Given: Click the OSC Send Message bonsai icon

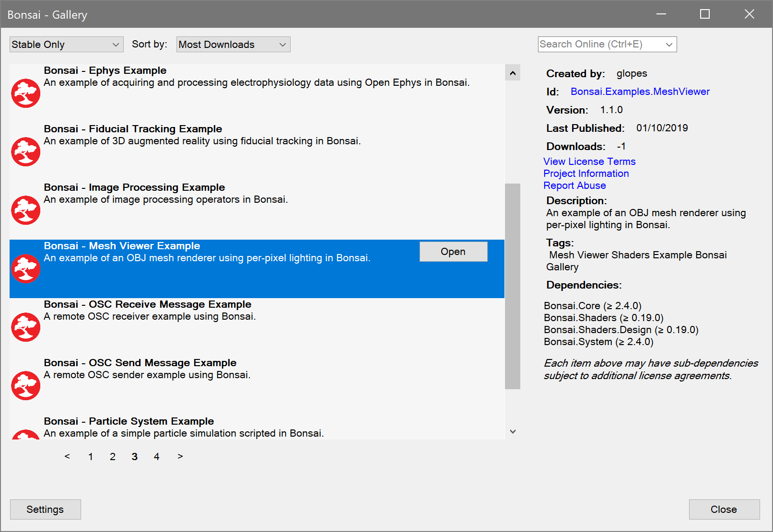Looking at the screenshot, I should pyautogui.click(x=26, y=385).
